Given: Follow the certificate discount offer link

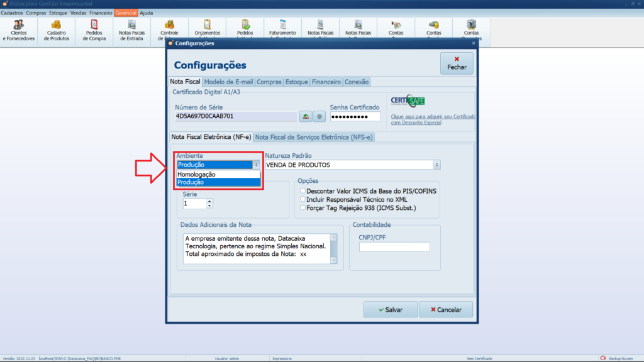Looking at the screenshot, I should [433, 119].
